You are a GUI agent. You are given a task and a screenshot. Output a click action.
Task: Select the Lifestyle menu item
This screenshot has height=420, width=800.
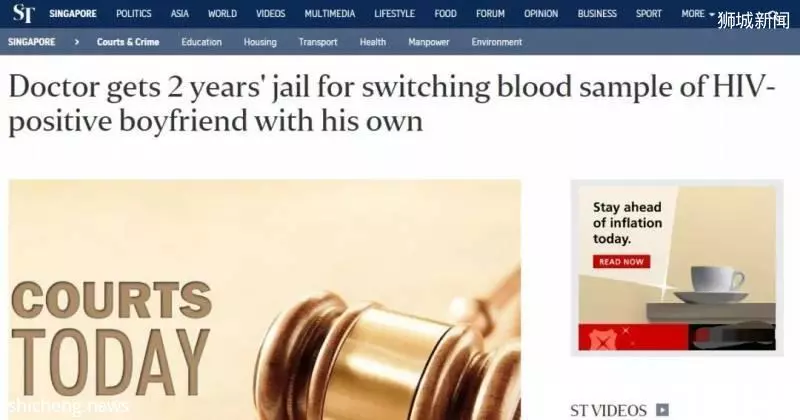click(394, 14)
